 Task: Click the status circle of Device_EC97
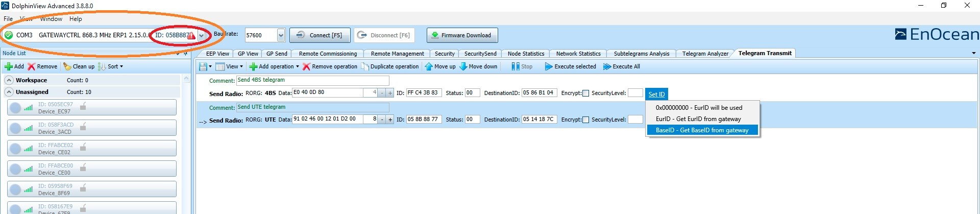[x=15, y=108]
